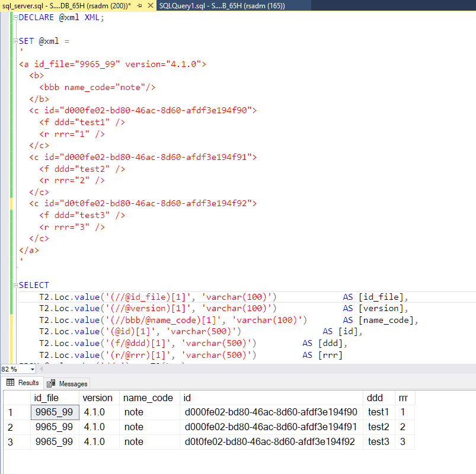Place cursor on id_file="9965_99" attribute
The width and height of the screenshot is (476, 474).
click(77, 65)
